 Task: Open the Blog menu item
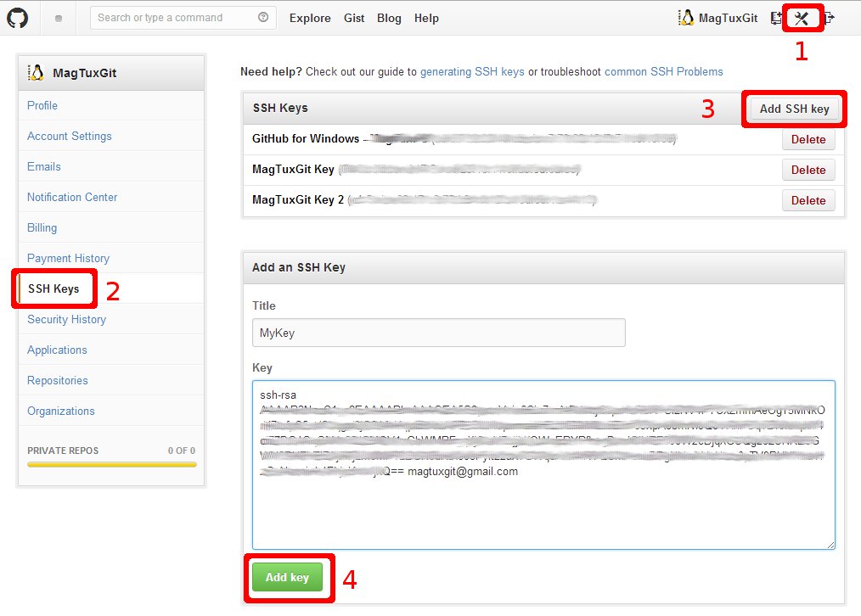(389, 18)
